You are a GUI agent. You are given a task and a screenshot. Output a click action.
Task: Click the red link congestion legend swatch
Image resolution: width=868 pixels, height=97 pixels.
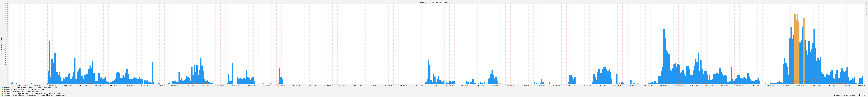point(3,91)
